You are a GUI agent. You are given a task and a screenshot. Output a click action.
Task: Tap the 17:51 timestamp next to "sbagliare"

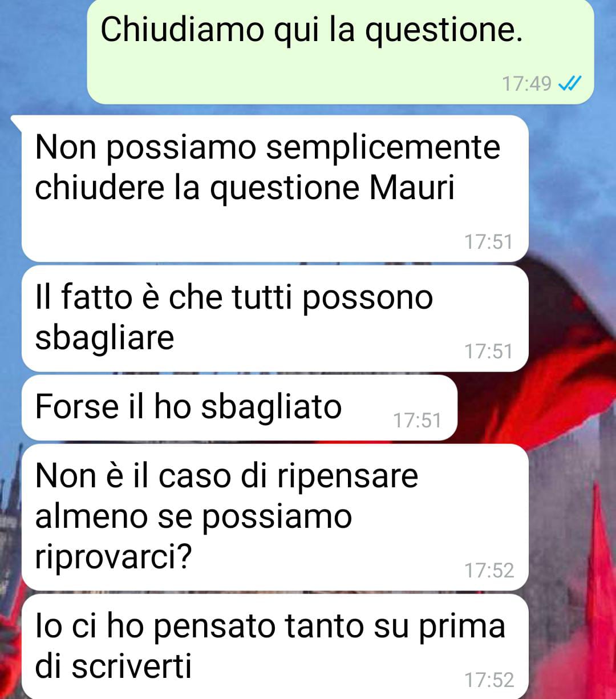click(x=489, y=351)
